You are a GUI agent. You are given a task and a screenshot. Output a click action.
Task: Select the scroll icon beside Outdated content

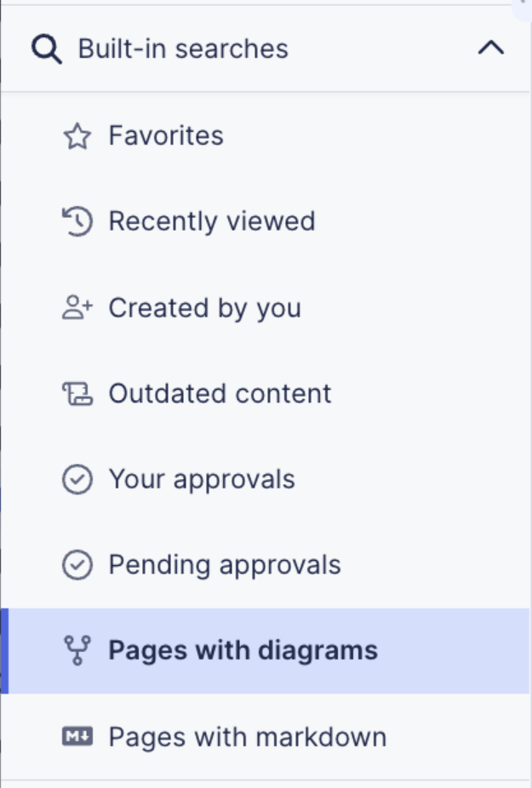coord(77,393)
